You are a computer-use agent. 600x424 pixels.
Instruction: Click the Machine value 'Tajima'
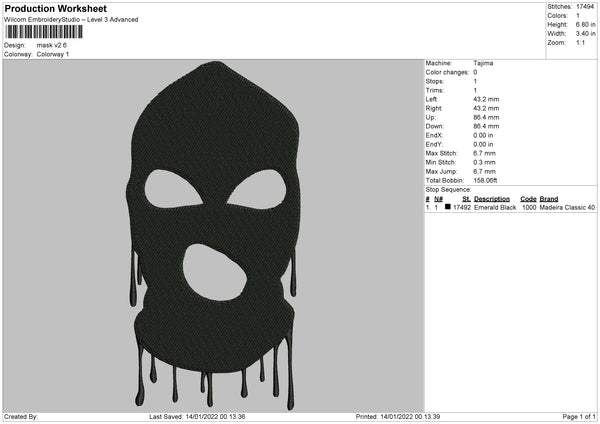(x=483, y=63)
